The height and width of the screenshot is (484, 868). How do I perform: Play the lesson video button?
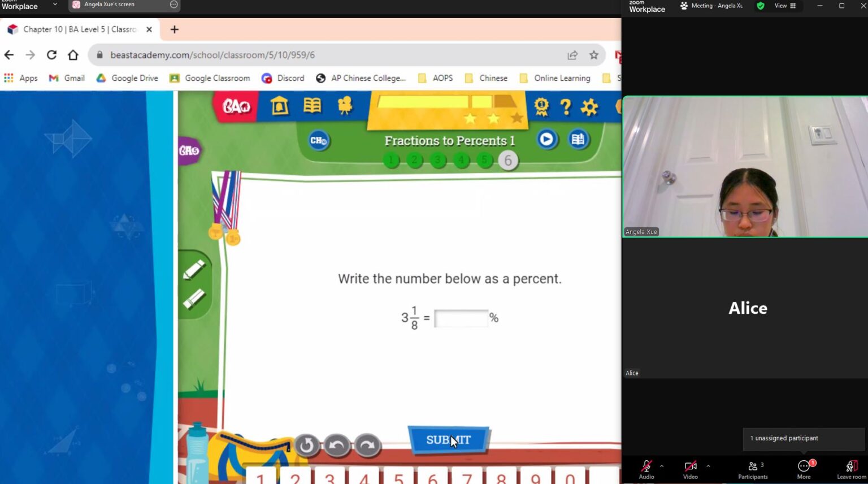[546, 139]
